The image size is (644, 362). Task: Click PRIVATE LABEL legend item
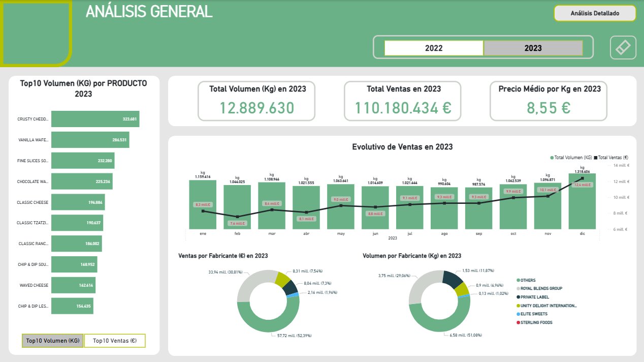(532, 297)
